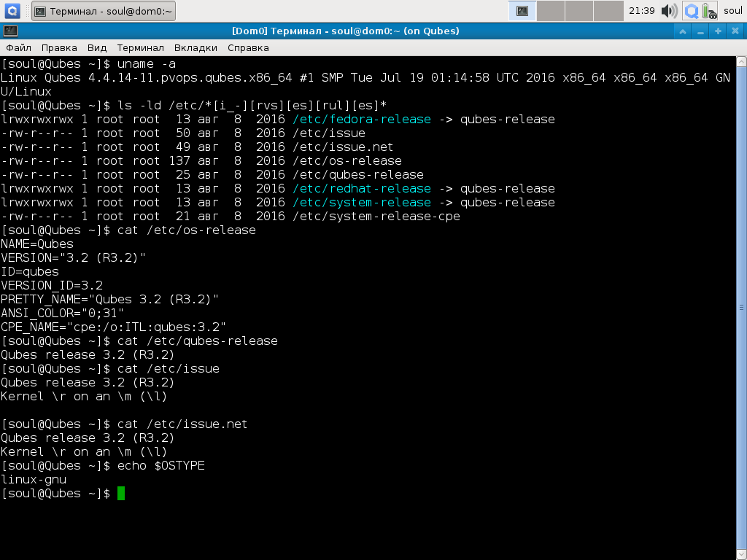Screen dimensions: 747x560
Task: Click the green terminal cursor block
Action: (121, 494)
